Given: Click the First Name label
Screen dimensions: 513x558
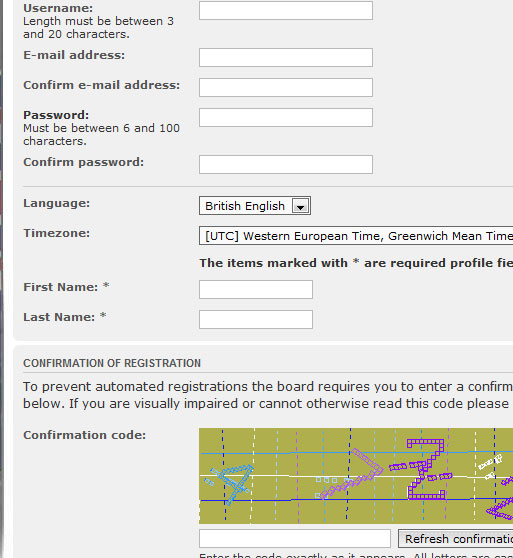Looking at the screenshot, I should click(66, 287).
